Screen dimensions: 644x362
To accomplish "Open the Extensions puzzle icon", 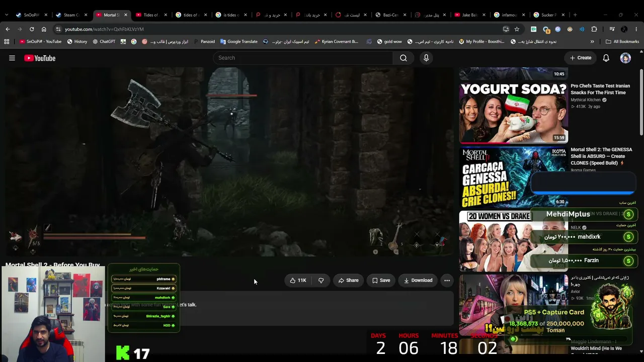I will (x=594, y=29).
